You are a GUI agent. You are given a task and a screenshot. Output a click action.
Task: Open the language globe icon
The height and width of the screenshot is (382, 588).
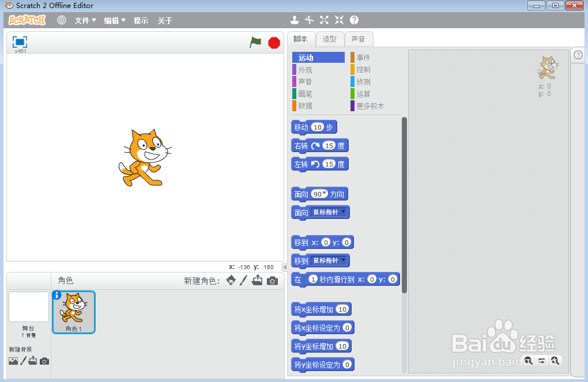[x=61, y=20]
